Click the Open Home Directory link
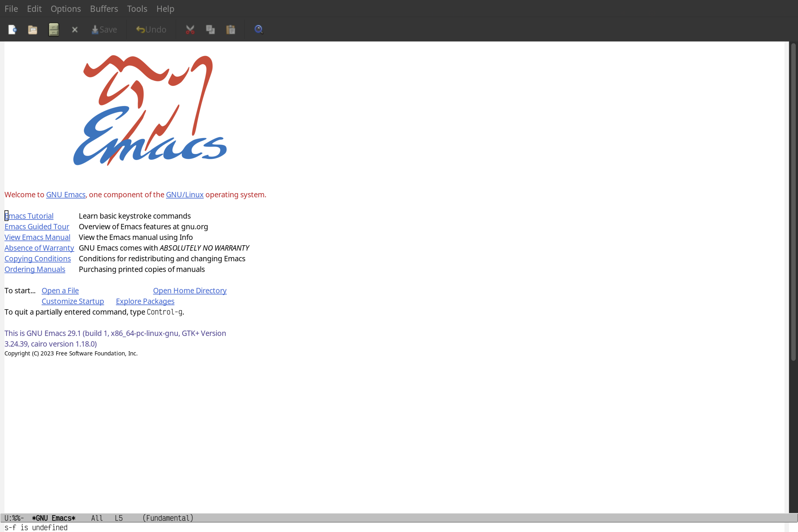Image resolution: width=798 pixels, height=532 pixels. click(x=190, y=290)
